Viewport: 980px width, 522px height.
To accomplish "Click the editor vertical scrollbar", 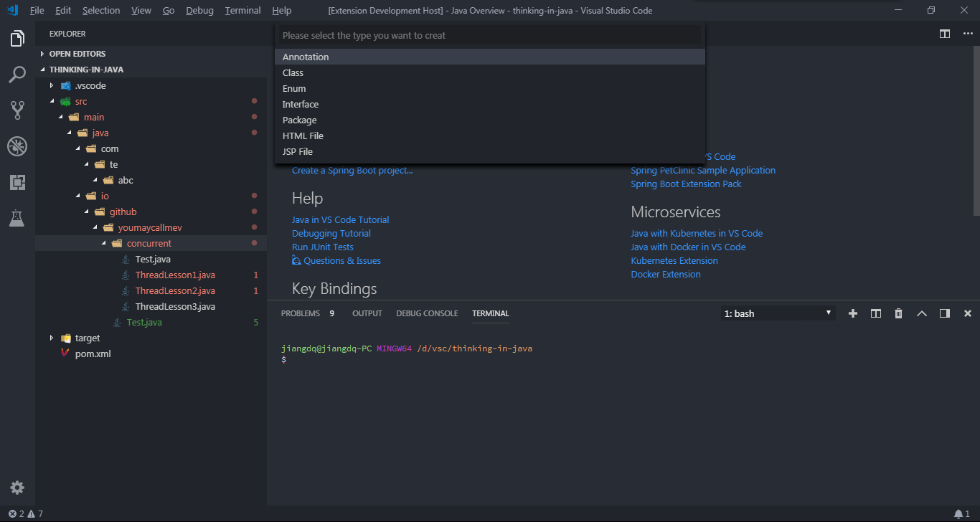I will pos(976,129).
